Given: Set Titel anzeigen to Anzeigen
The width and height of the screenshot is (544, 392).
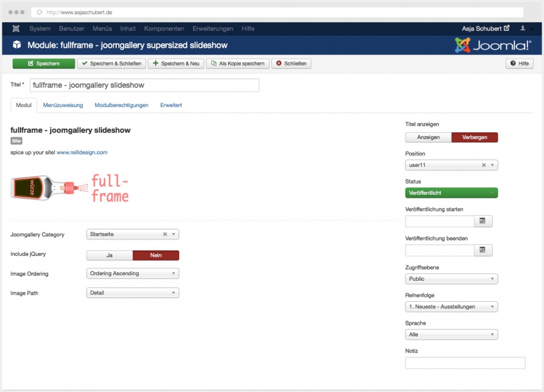Looking at the screenshot, I should click(x=428, y=137).
